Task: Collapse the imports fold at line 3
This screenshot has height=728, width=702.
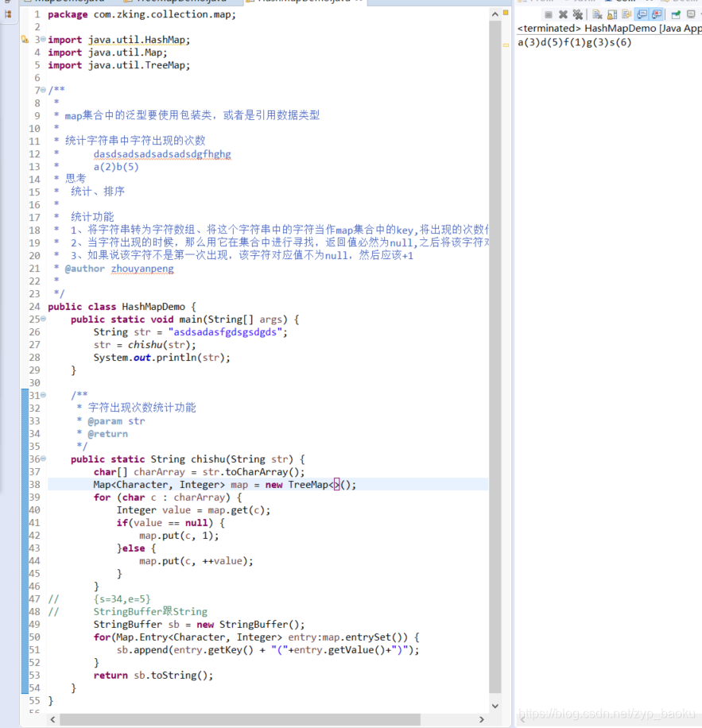Action: [43, 40]
